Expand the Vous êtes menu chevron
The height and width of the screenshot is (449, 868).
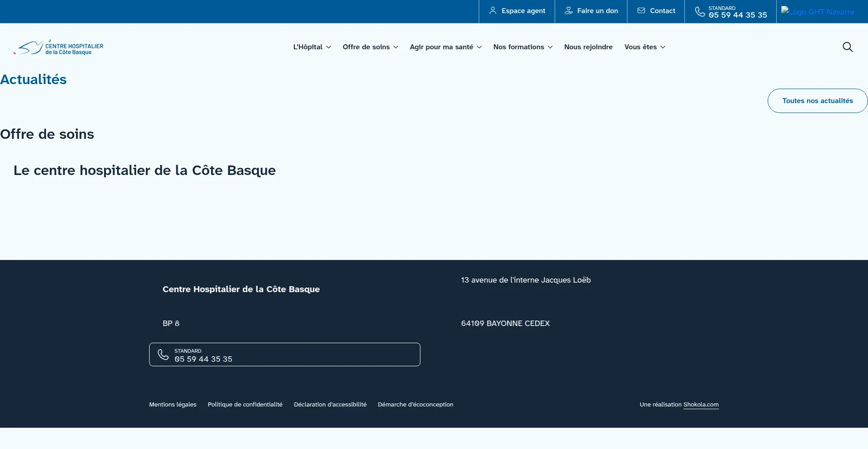point(663,47)
